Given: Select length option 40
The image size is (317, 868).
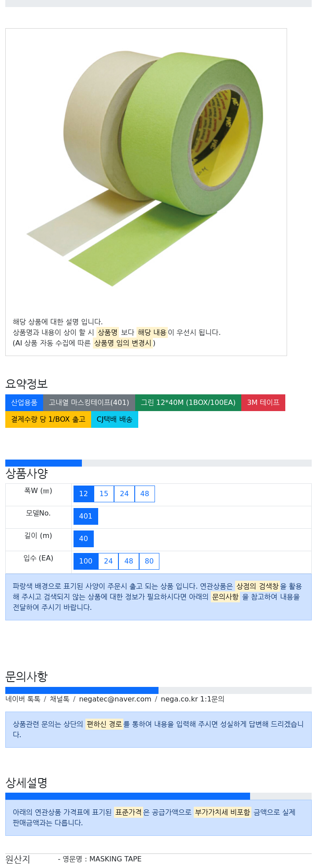Looking at the screenshot, I should coord(84,538).
